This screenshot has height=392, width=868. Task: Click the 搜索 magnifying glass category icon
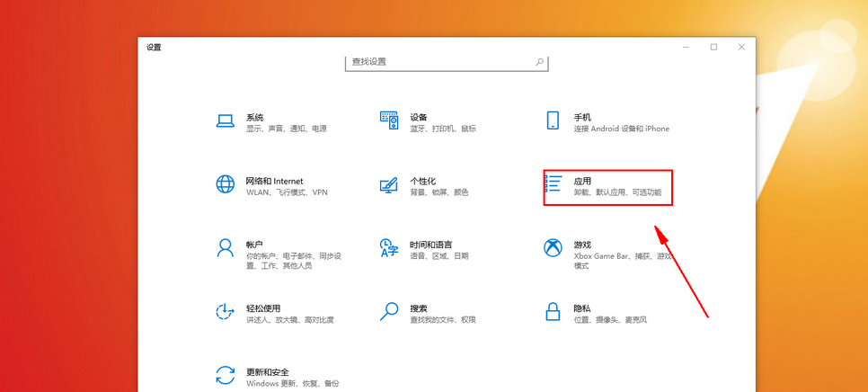389,312
